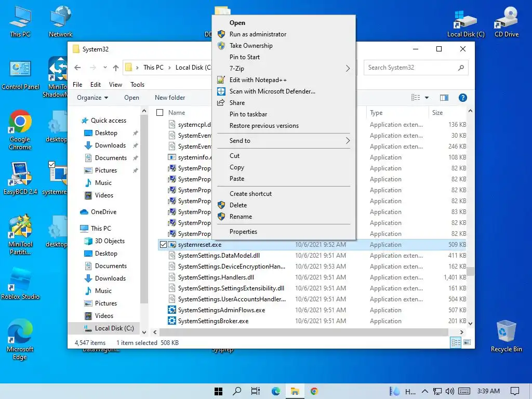This screenshot has width=532, height=399.
Task: Open taskbar Search
Action: tap(237, 391)
